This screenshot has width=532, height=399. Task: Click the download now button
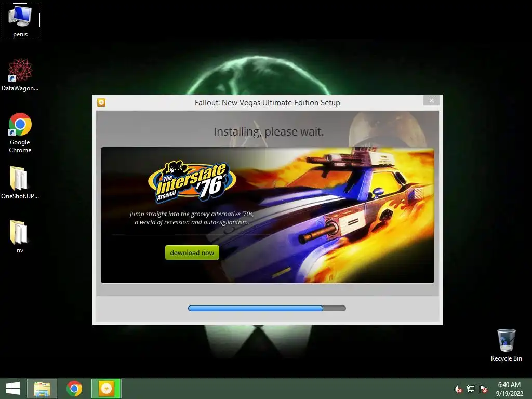pyautogui.click(x=192, y=252)
